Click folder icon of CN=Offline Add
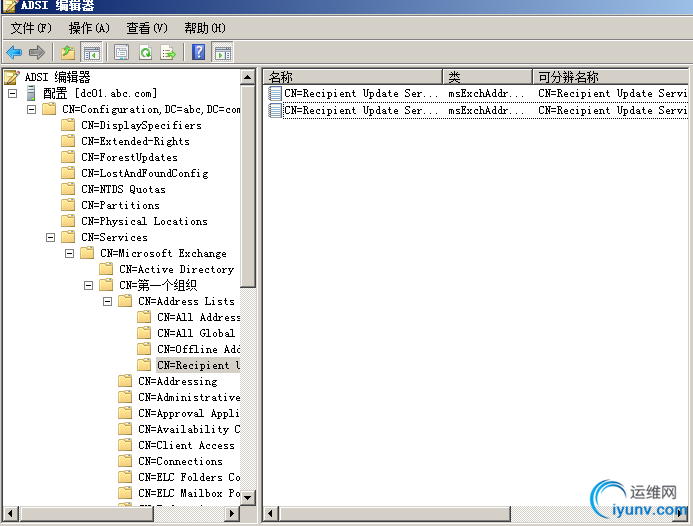The width and height of the screenshot is (693, 526). [x=144, y=349]
